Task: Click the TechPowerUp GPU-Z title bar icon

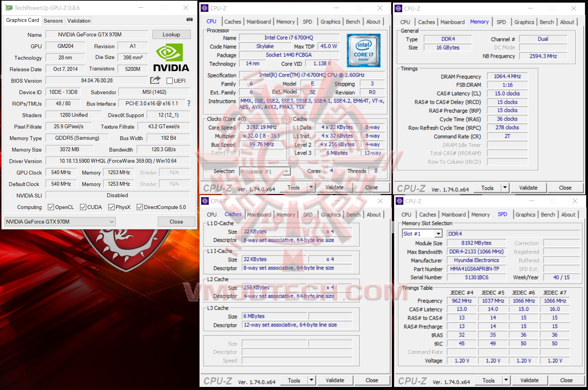Action: coord(9,8)
